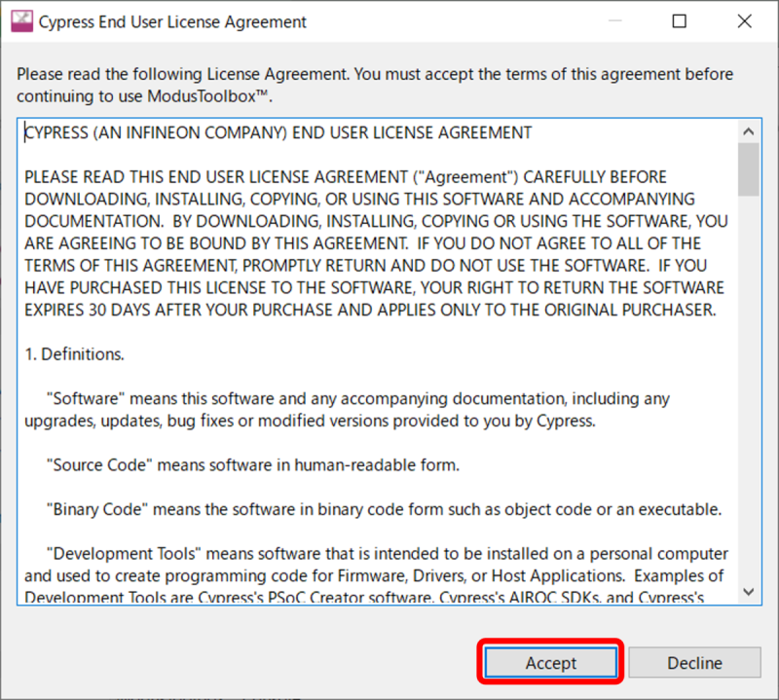Accept the Cypress license agreement

tap(550, 662)
